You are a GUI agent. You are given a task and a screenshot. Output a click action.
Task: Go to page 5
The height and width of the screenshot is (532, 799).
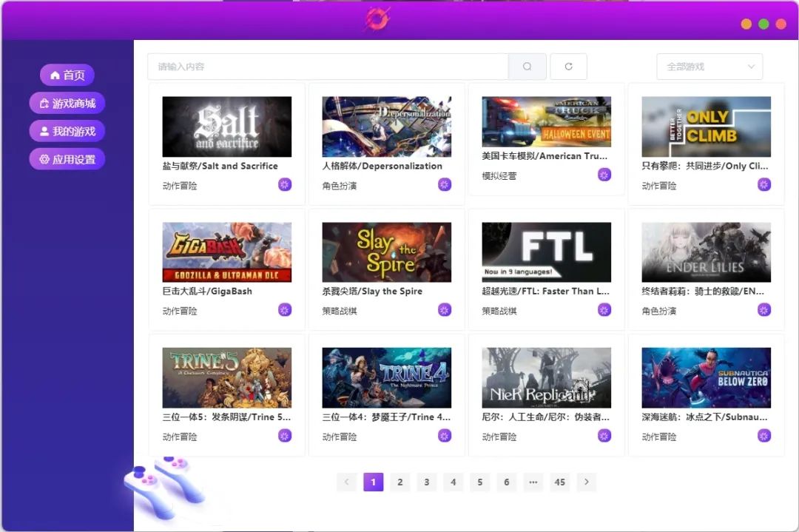480,482
